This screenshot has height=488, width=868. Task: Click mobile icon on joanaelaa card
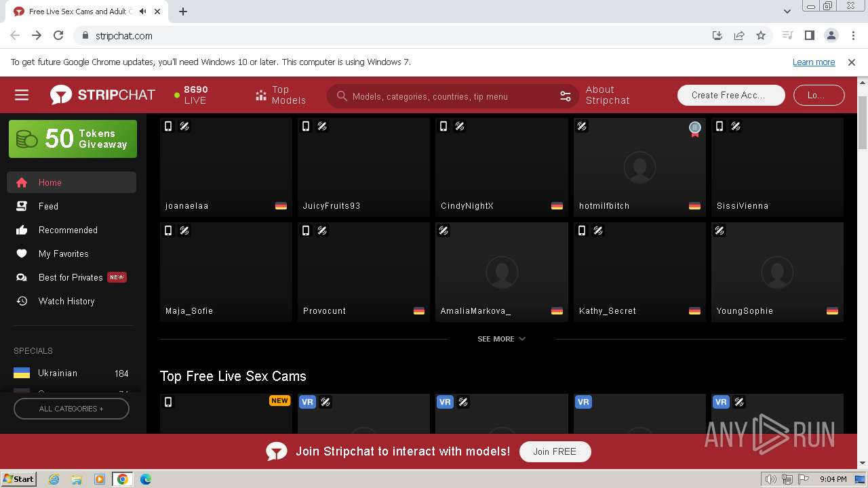(168, 126)
